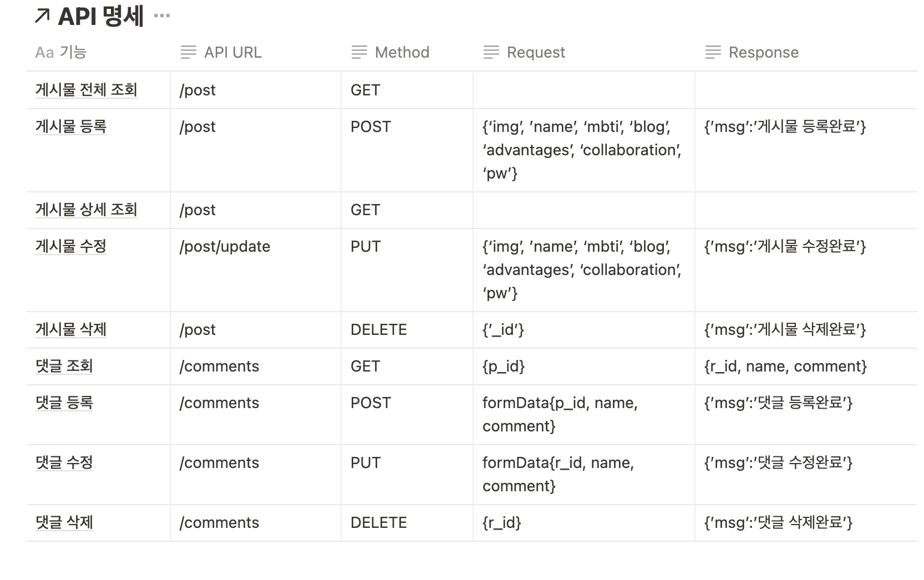Open the Method column header dropdown
This screenshot has width=924, height=580.
tap(402, 52)
